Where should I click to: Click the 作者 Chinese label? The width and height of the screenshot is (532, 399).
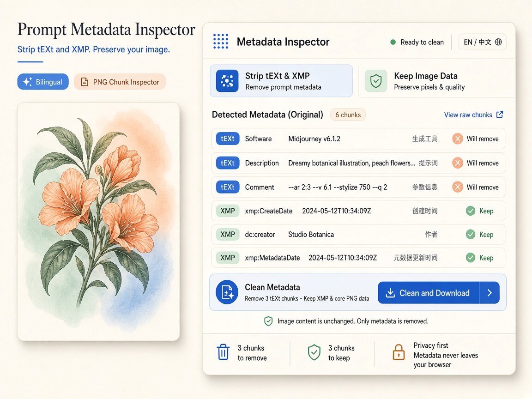tap(431, 234)
